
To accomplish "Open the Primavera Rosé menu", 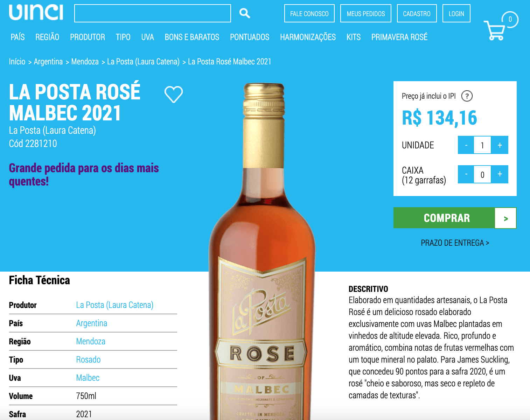I will (x=399, y=37).
